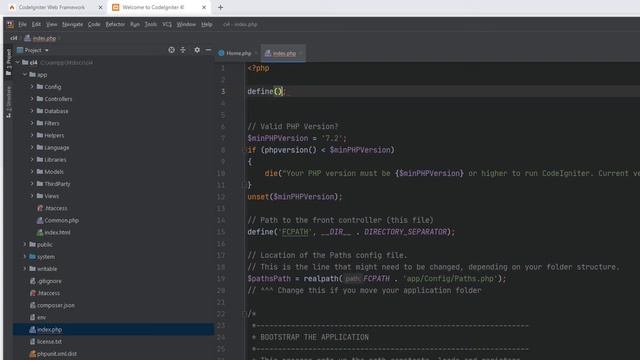Click ci4 in the breadcrumb bar
Image resolution: width=640 pixels, height=360 pixels.
(14, 38)
